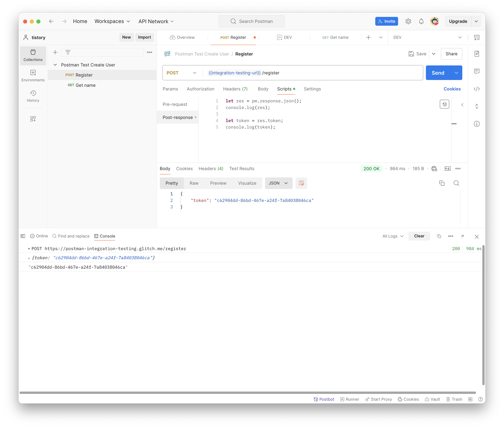Open the Environments sidebar panel
Viewport: 504px width, 428px height.
point(33,76)
